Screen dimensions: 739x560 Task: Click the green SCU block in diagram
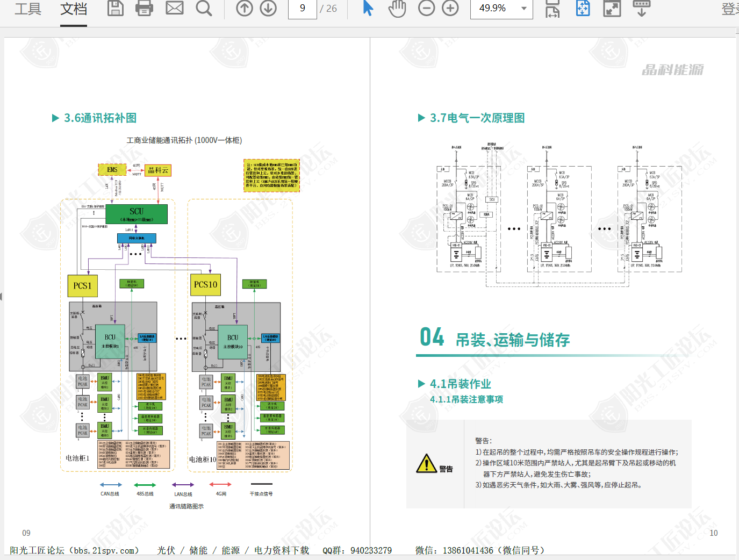(x=137, y=214)
